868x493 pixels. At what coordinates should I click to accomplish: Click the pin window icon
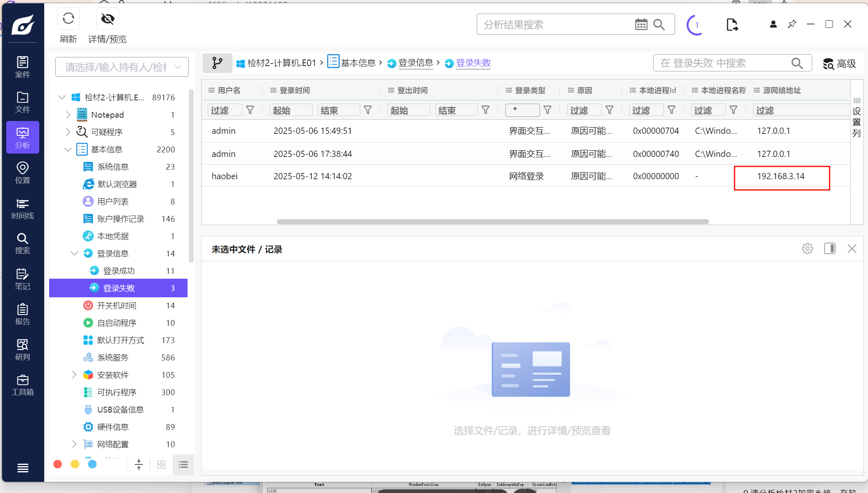tap(792, 24)
